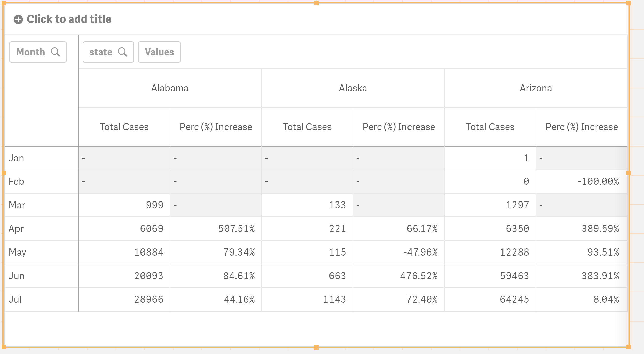The height and width of the screenshot is (354, 644).
Task: Click the Values pill button
Action: [159, 52]
